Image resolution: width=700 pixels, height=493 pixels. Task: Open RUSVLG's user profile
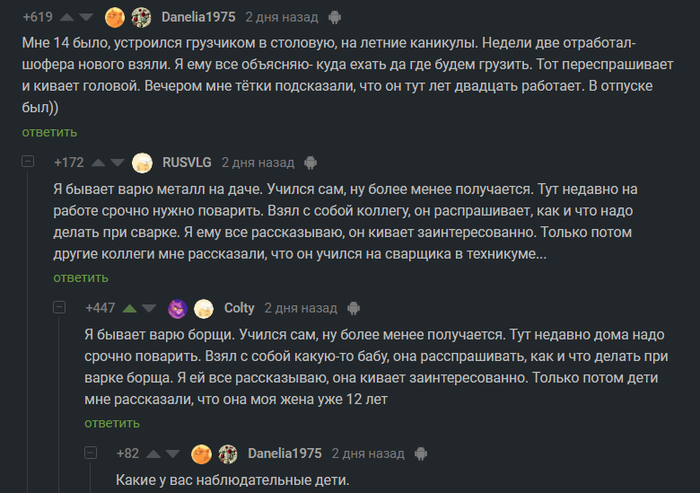[186, 162]
